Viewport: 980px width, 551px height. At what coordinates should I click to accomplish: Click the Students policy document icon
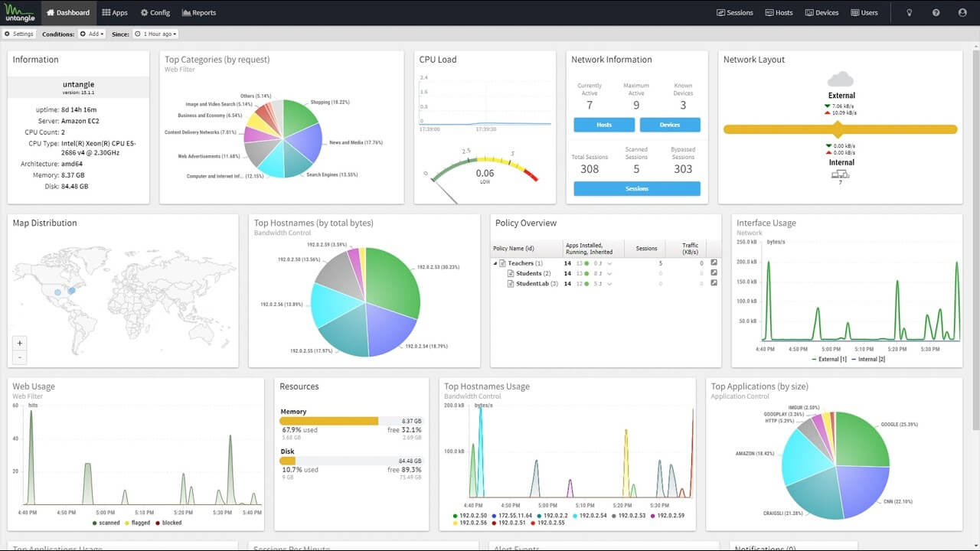(510, 273)
